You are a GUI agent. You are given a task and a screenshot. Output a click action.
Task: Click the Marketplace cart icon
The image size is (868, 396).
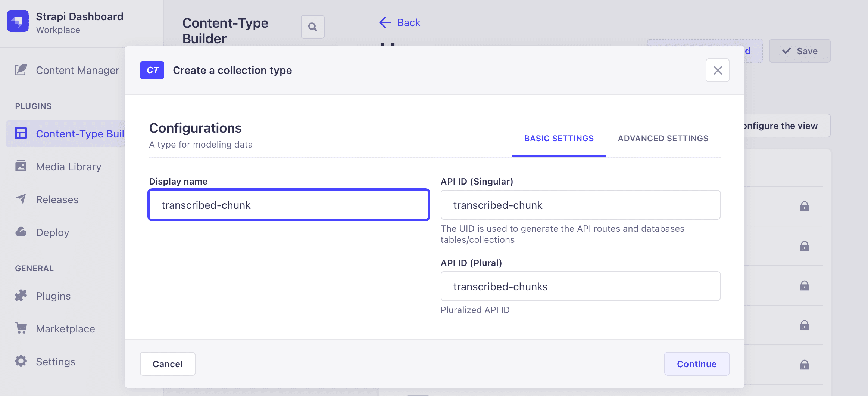(x=21, y=328)
